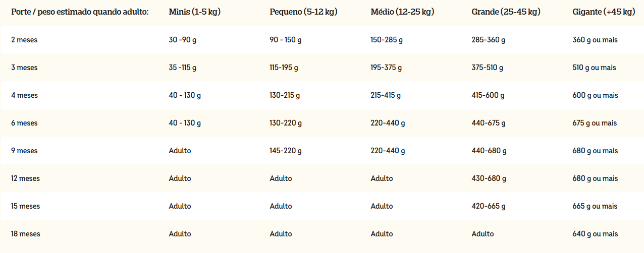
Task: Select the "115-195 g" cell
Action: pyautogui.click(x=284, y=68)
